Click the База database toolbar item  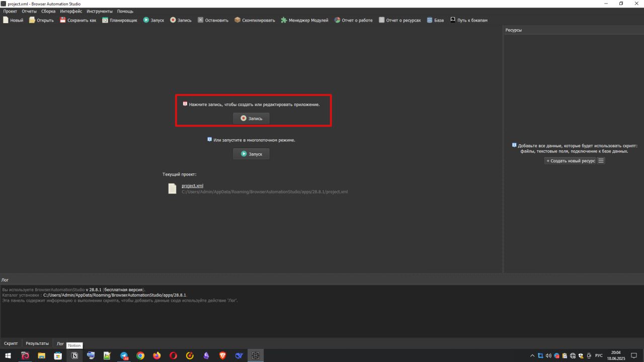[x=435, y=20]
